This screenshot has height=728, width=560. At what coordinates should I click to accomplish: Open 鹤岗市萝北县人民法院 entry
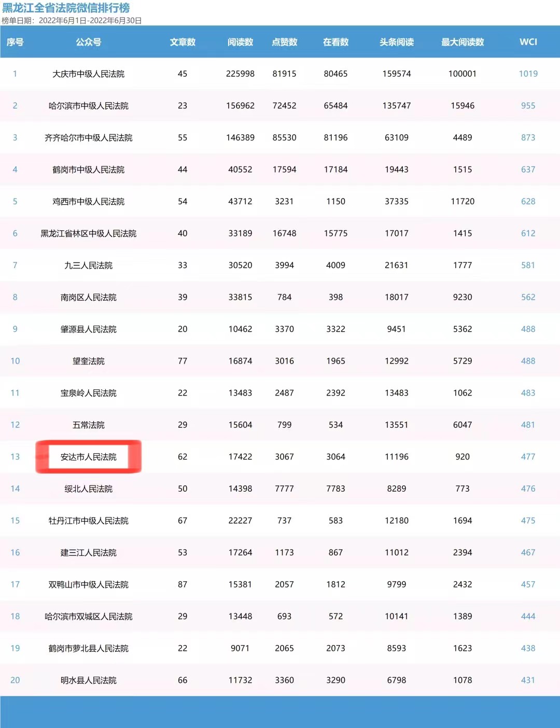tap(88, 649)
